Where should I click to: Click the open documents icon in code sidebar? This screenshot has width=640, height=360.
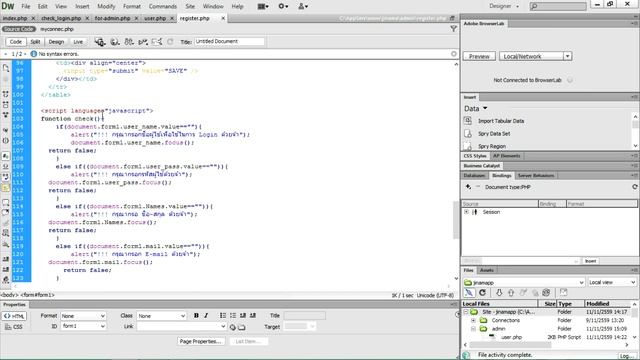click(6, 68)
